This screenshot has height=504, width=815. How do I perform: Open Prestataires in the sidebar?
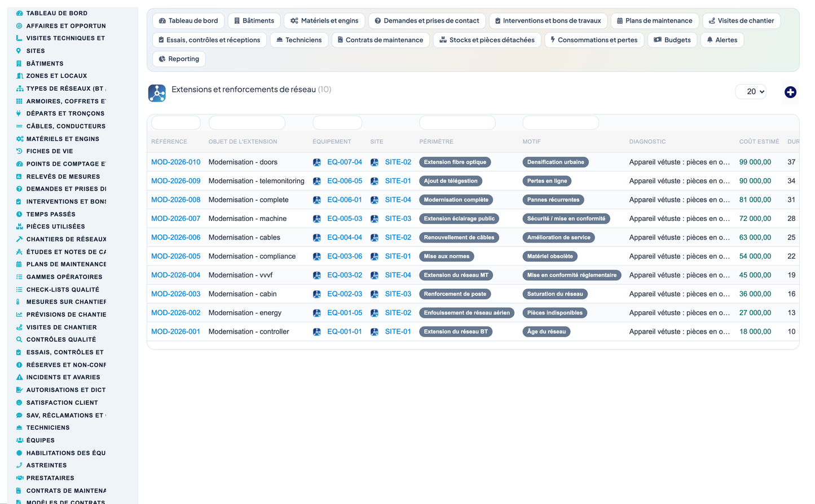click(50, 478)
